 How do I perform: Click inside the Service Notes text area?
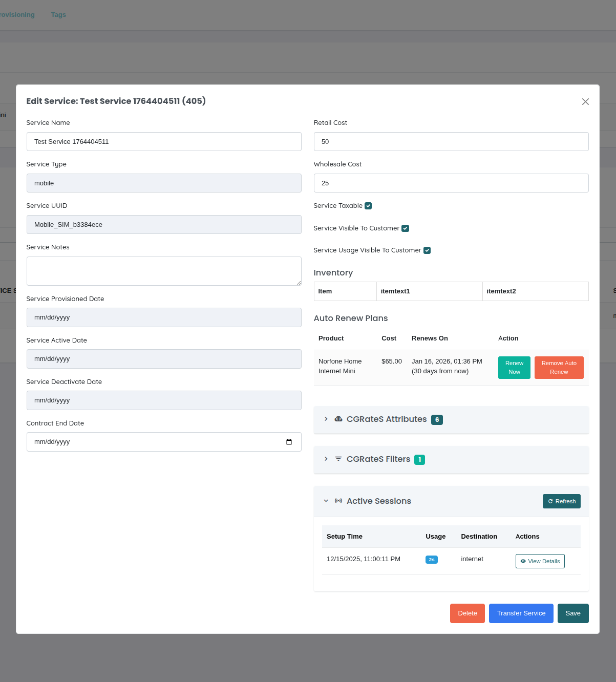[164, 271]
